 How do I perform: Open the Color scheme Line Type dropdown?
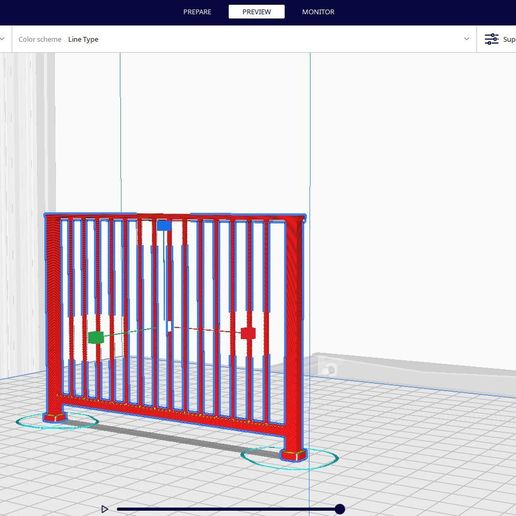pyautogui.click(x=244, y=39)
